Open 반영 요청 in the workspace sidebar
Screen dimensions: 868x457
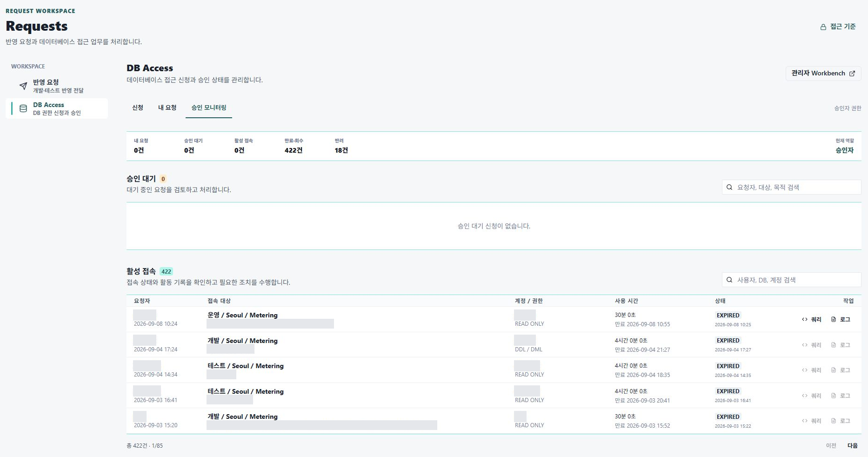(57, 86)
